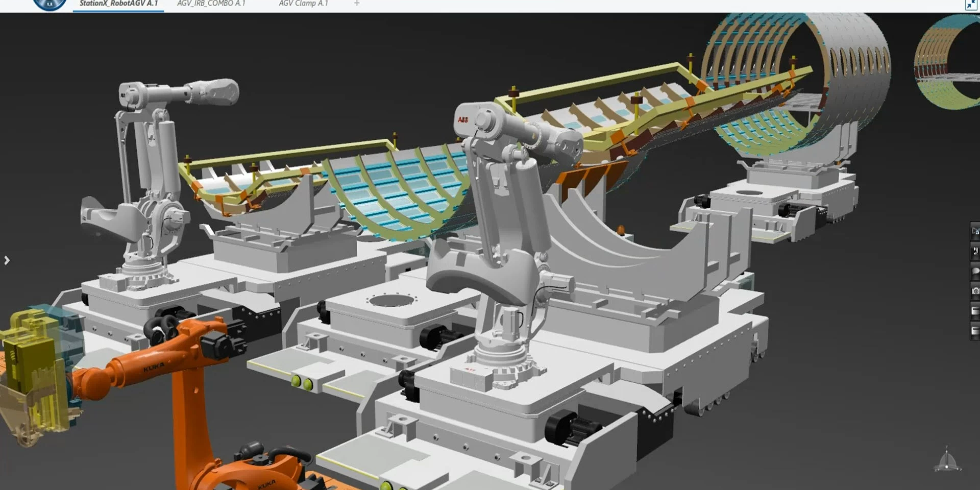980x490 pixels.
Task: Click the speech bubble icon in right sidebar
Action: 975,271
